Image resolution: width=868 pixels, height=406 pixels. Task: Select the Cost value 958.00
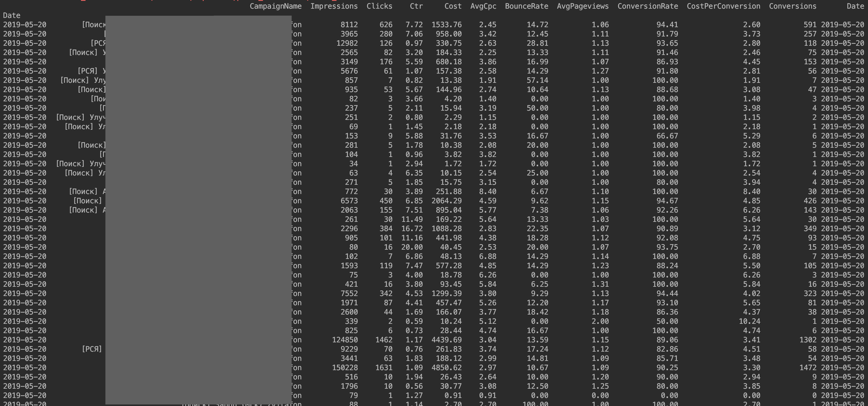[449, 34]
